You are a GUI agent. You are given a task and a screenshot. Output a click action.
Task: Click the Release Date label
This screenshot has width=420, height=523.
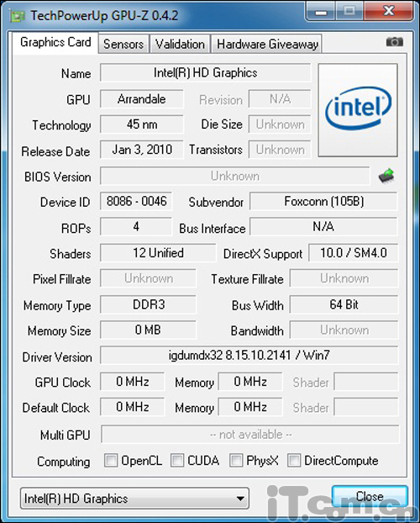click(55, 151)
